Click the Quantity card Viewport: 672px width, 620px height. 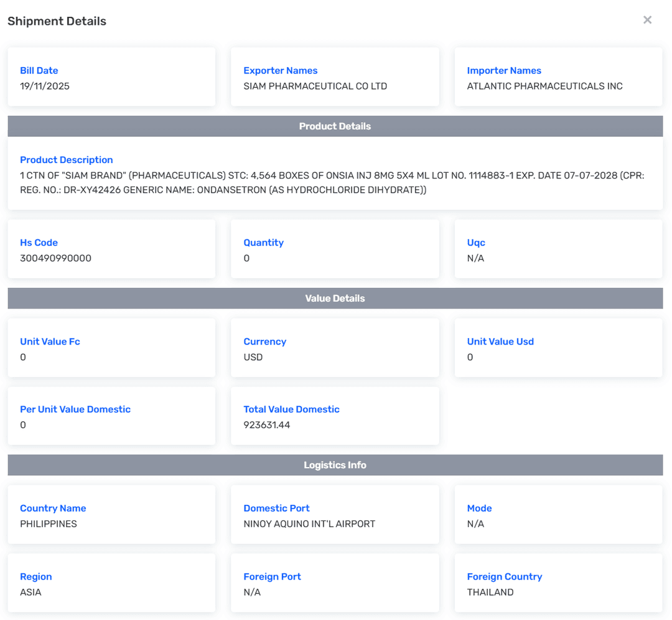coord(335,249)
